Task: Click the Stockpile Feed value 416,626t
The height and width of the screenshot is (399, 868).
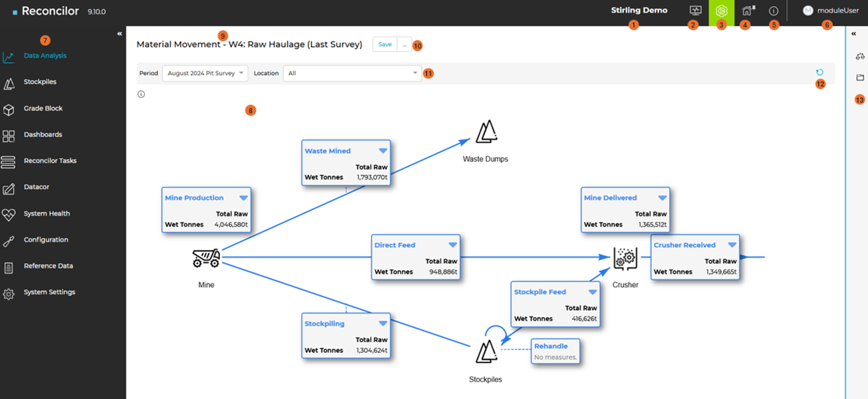Action: pos(584,318)
